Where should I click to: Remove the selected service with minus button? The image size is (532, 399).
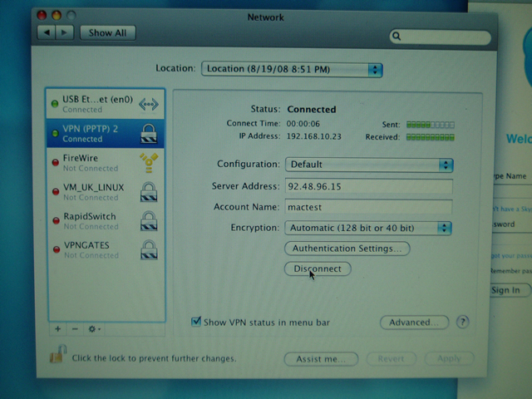pyautogui.click(x=75, y=329)
